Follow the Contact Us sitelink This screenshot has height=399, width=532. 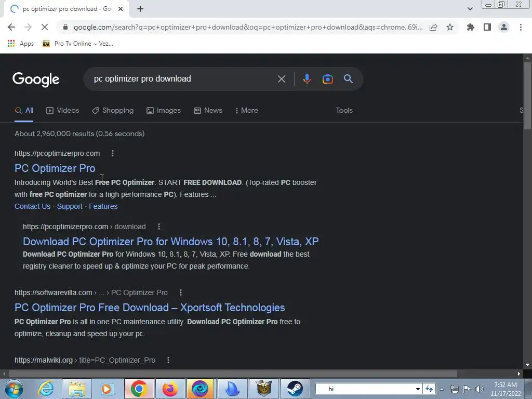click(33, 206)
